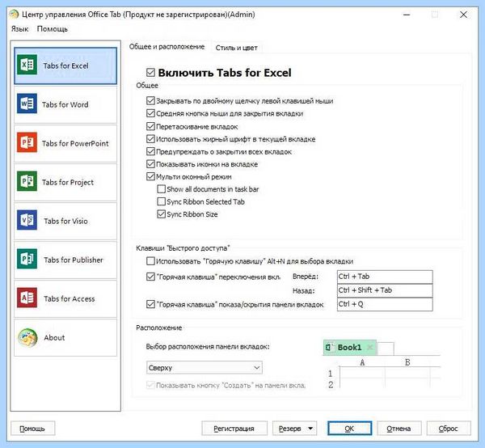The height and width of the screenshot is (448, 485).
Task: Open the 'Помощь' menu in menu bar
Action: (x=53, y=29)
